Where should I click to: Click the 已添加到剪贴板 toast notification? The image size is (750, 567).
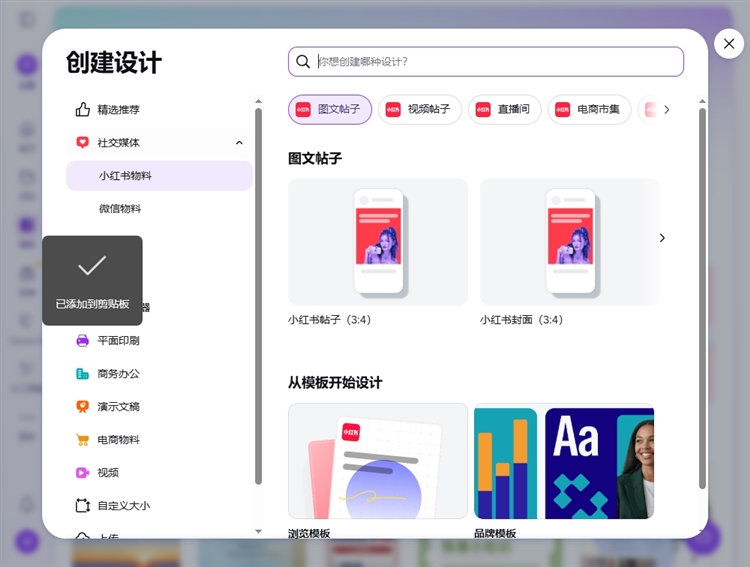(92, 280)
